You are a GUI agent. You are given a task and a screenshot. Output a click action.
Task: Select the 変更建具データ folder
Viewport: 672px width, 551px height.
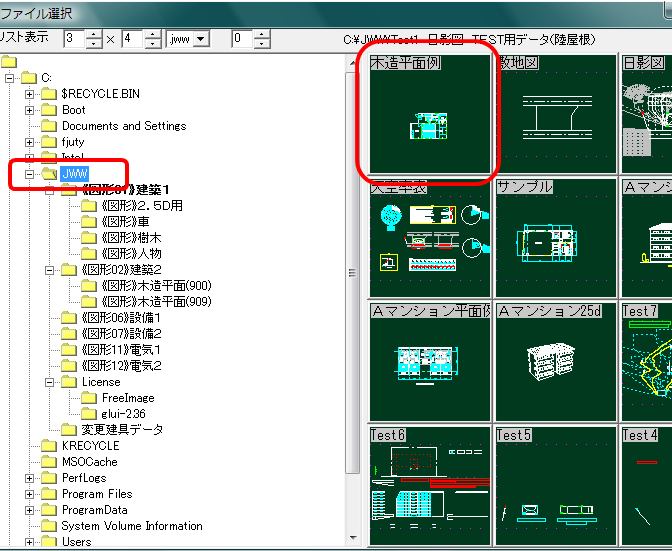(122, 430)
